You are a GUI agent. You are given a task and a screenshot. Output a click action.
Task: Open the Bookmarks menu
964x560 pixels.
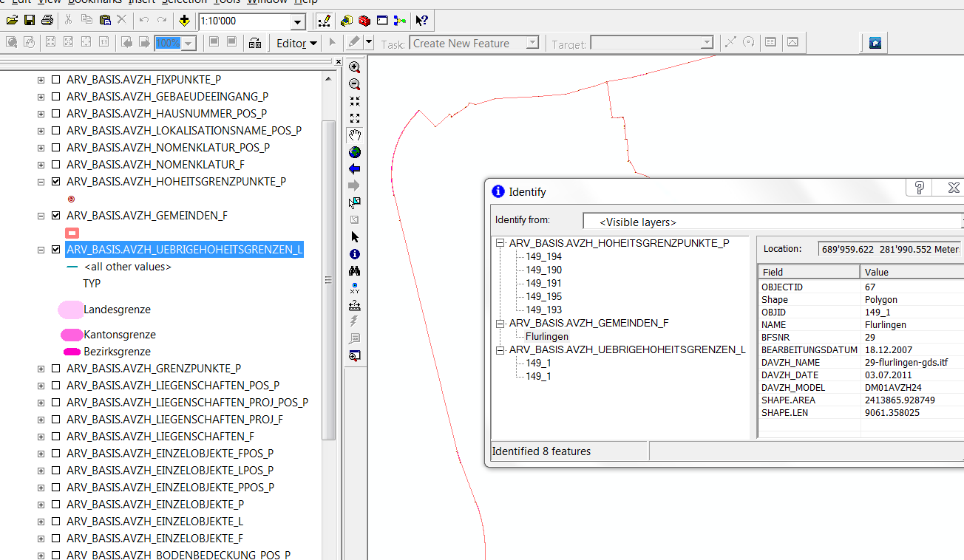[99, 2]
